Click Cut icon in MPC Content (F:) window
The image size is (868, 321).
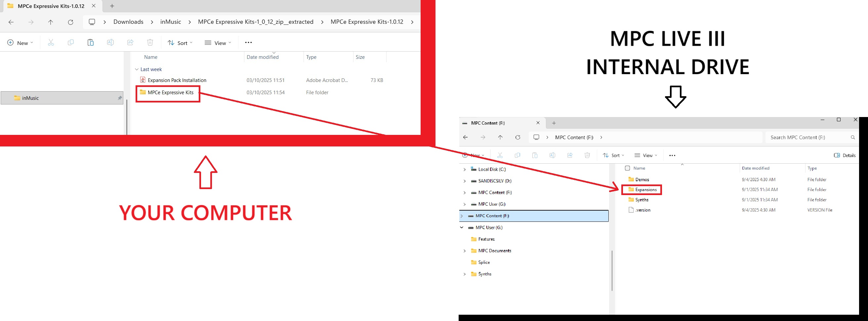(500, 155)
